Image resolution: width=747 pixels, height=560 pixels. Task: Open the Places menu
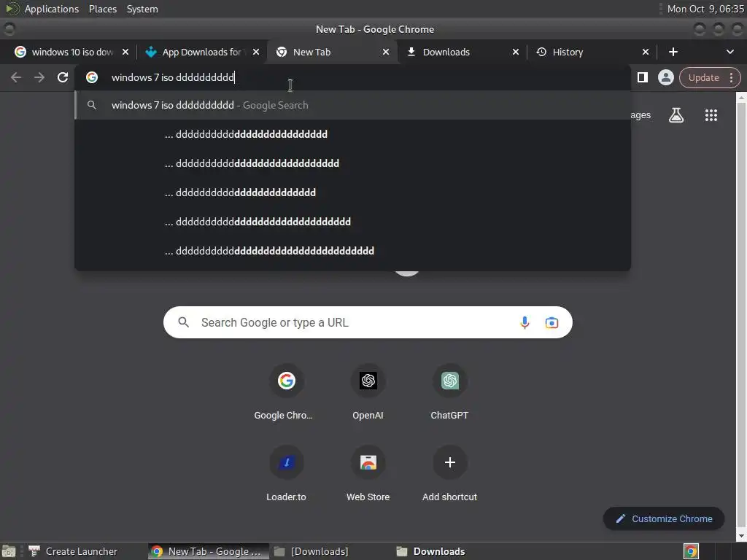coord(102,9)
